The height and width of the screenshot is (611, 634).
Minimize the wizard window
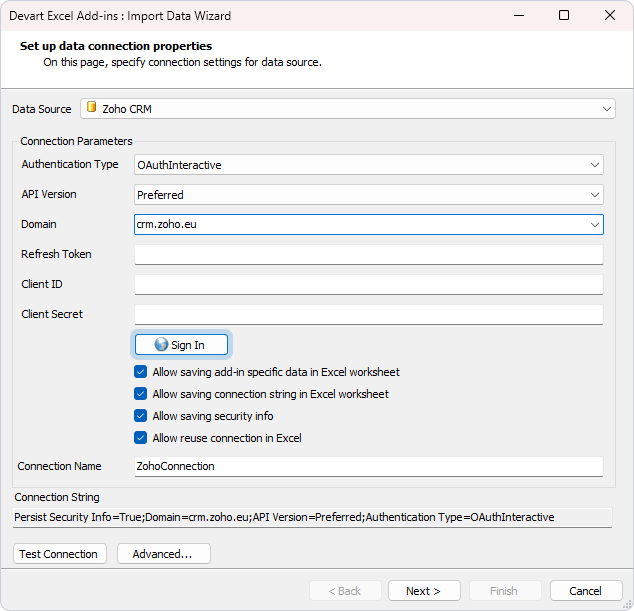(519, 15)
